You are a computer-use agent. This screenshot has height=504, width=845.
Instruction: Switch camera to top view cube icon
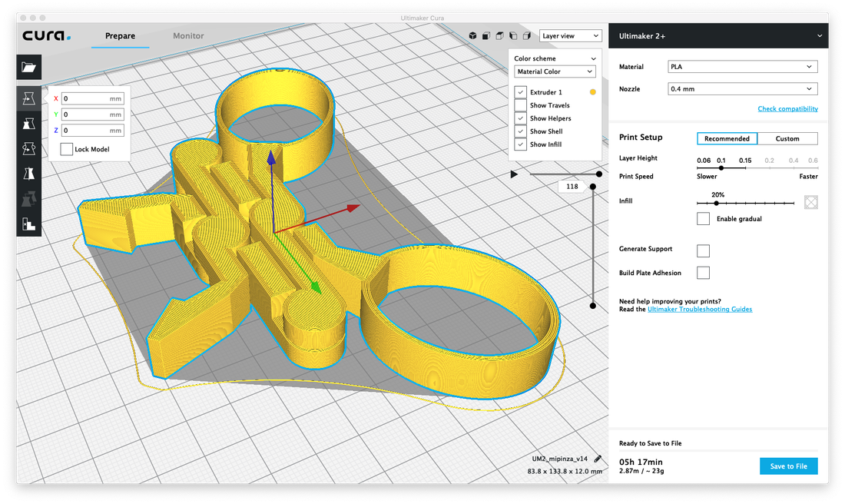tap(499, 35)
